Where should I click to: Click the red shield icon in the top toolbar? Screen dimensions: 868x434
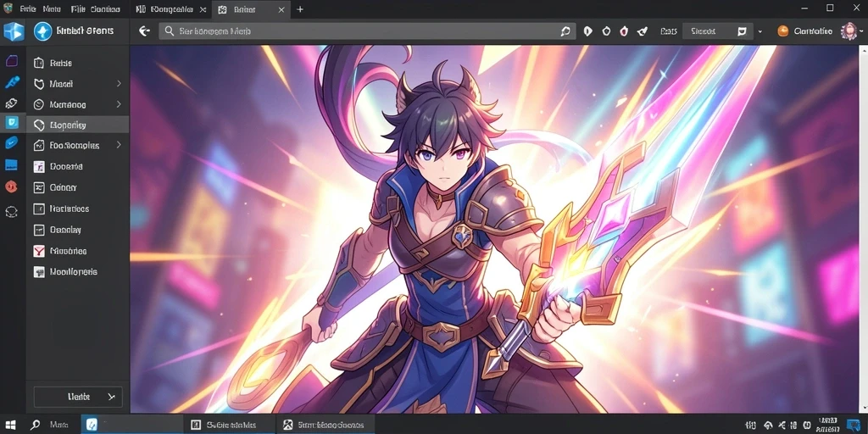[624, 31]
